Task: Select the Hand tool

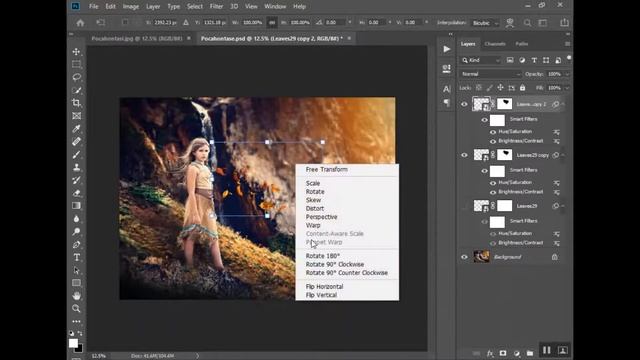Action: click(x=76, y=296)
